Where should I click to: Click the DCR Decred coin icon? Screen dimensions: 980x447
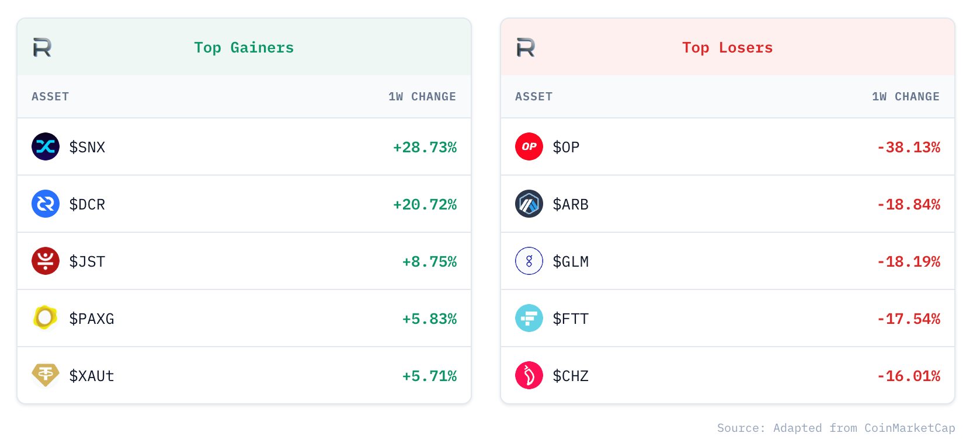coord(46,204)
